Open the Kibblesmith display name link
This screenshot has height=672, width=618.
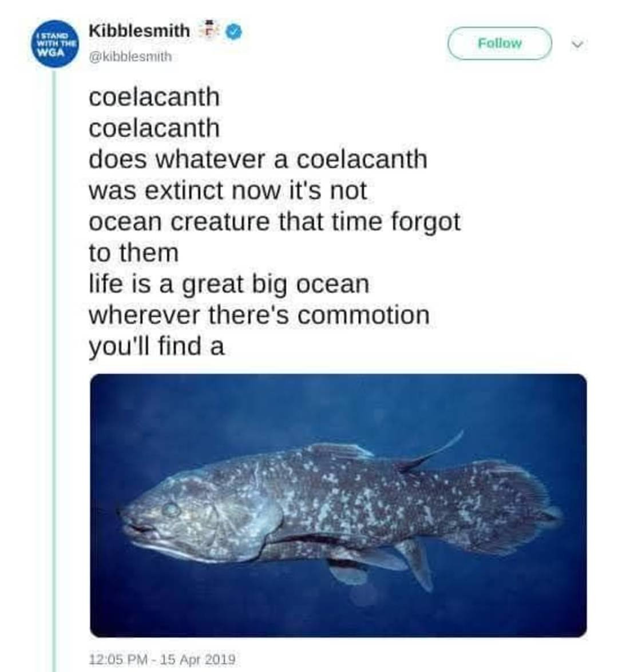pos(139,31)
